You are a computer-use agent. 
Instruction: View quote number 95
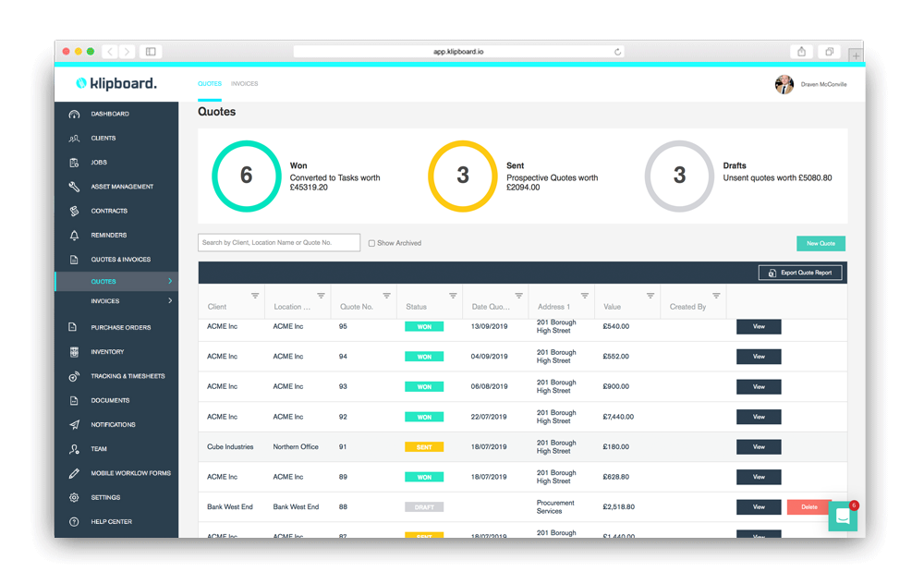coord(759,326)
